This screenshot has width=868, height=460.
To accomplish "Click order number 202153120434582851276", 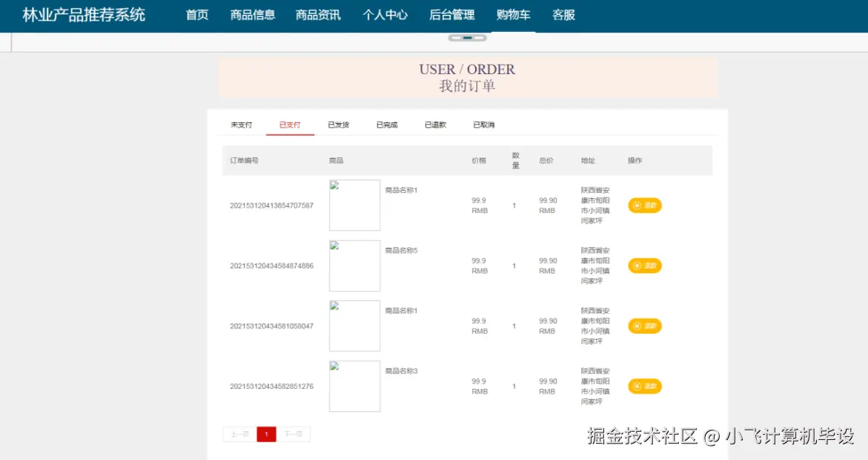I will (272, 387).
